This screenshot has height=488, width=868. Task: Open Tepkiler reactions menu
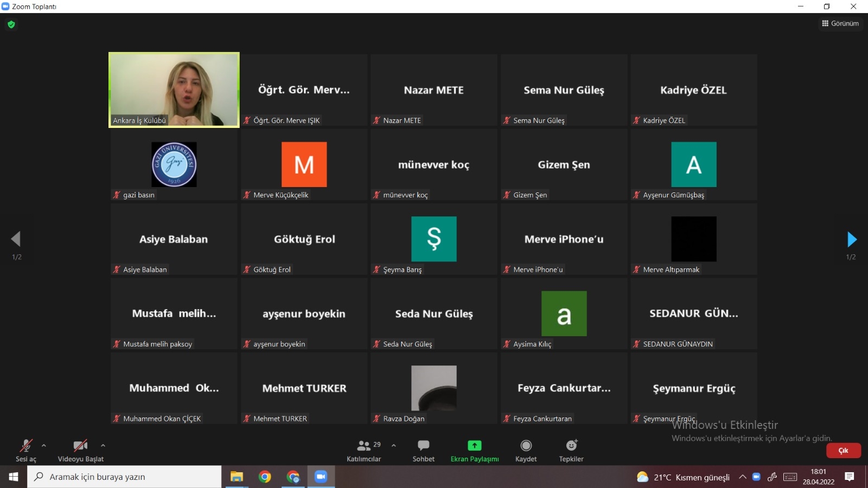(x=571, y=451)
